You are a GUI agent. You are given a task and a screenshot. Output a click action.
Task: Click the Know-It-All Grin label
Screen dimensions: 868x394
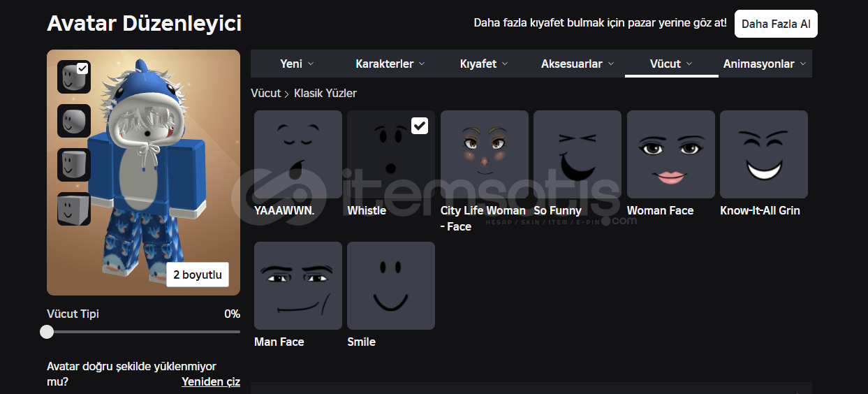pos(760,210)
